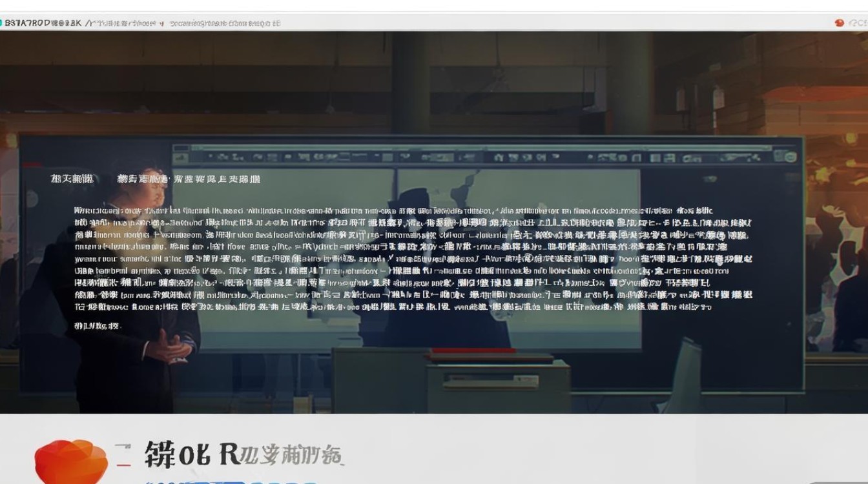This screenshot has height=484, width=868.
Task: Click the round icon at toolbar's right end
Action: click(x=790, y=157)
